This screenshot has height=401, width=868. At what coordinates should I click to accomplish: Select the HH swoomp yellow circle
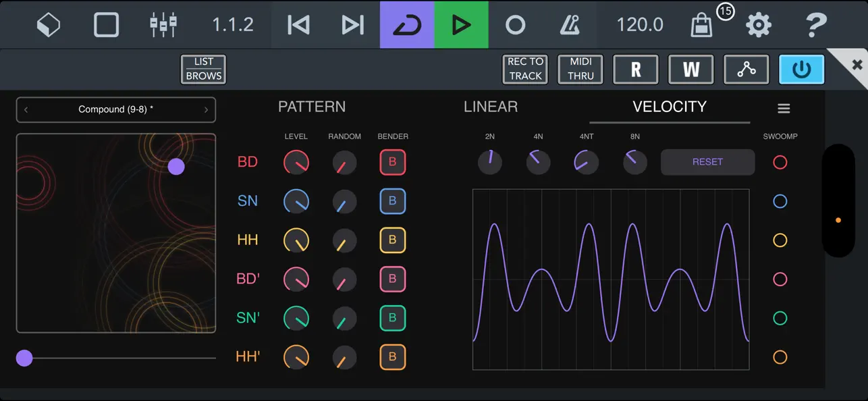tap(780, 240)
